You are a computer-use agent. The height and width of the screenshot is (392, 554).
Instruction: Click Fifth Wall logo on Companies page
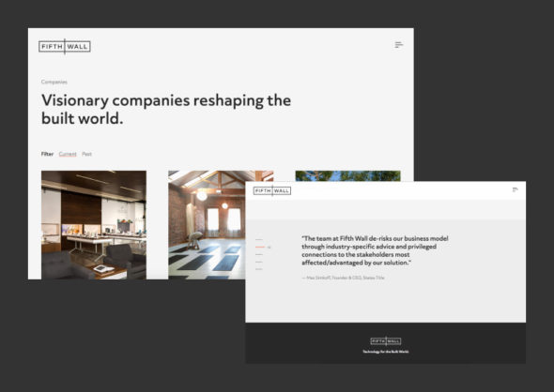[65, 47]
